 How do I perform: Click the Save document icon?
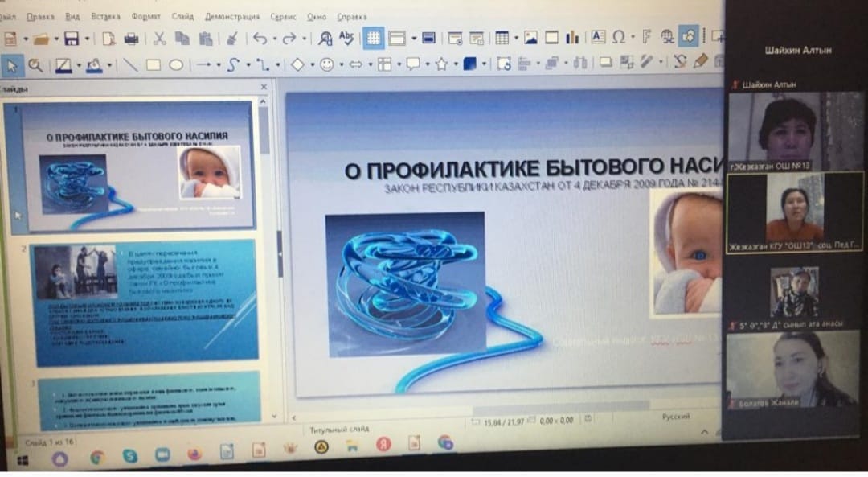click(71, 38)
